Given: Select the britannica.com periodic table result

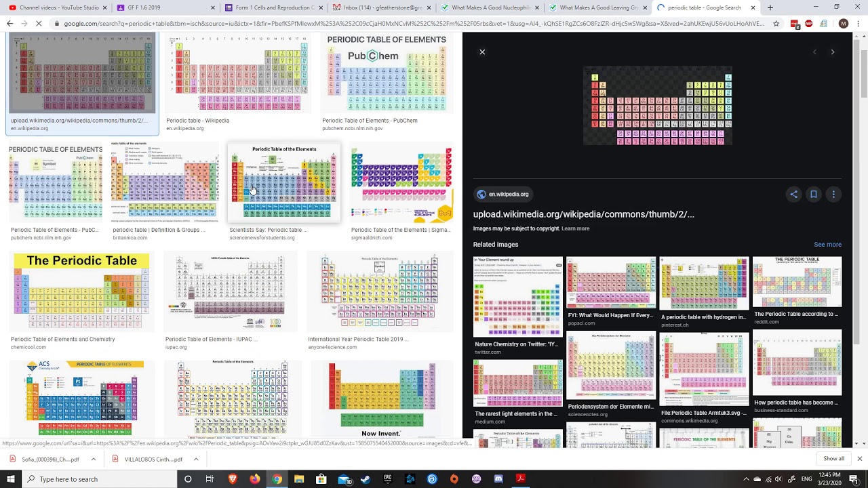Looking at the screenshot, I should tap(165, 192).
